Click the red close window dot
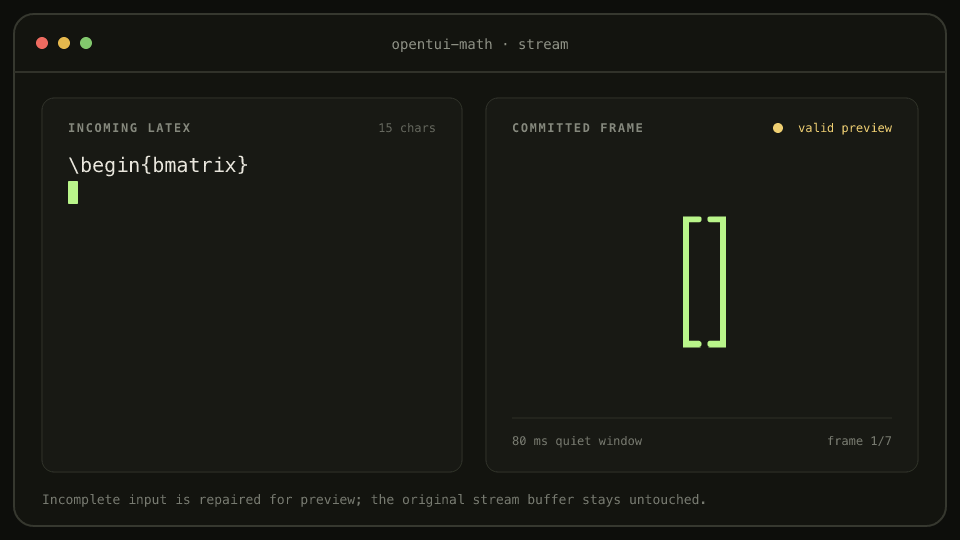This screenshot has height=540, width=960. [42, 43]
